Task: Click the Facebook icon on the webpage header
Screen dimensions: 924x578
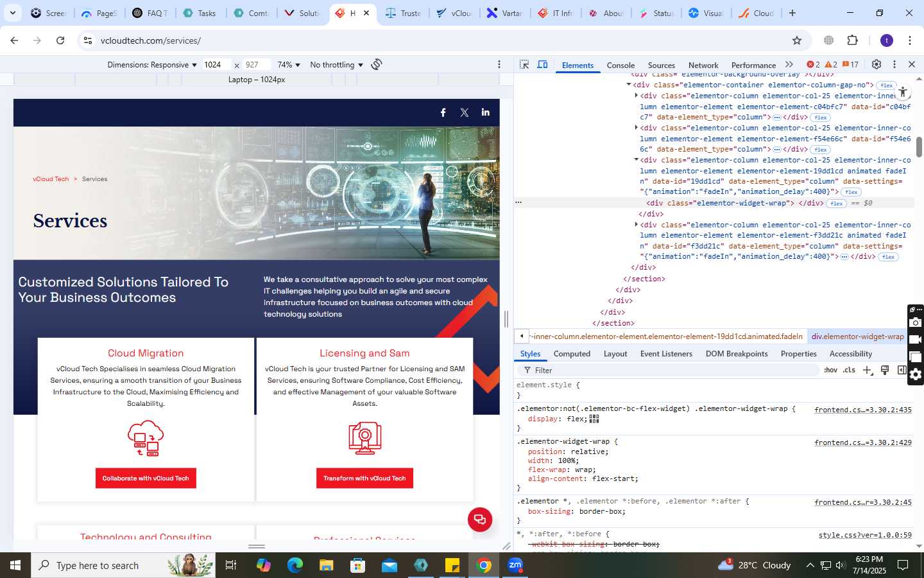Action: (x=443, y=112)
